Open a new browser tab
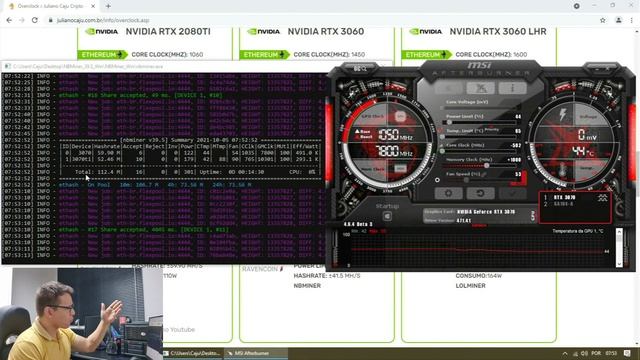This screenshot has height=360, width=640. pos(108,6)
